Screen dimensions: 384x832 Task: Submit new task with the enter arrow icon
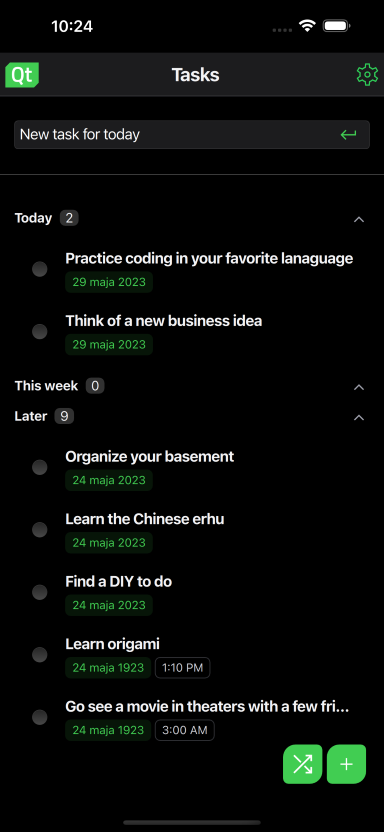point(348,134)
